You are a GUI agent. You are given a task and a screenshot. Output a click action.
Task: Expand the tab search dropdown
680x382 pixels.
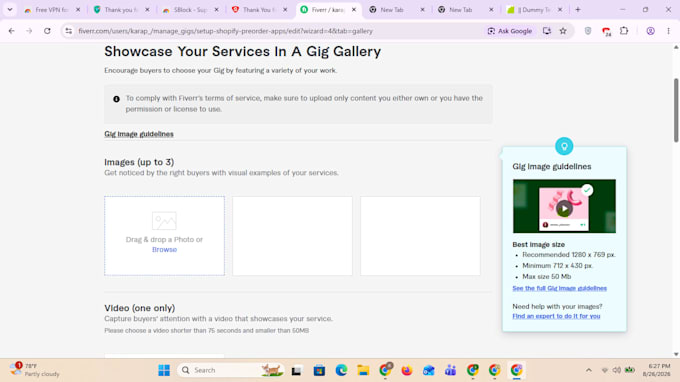[x=10, y=10]
